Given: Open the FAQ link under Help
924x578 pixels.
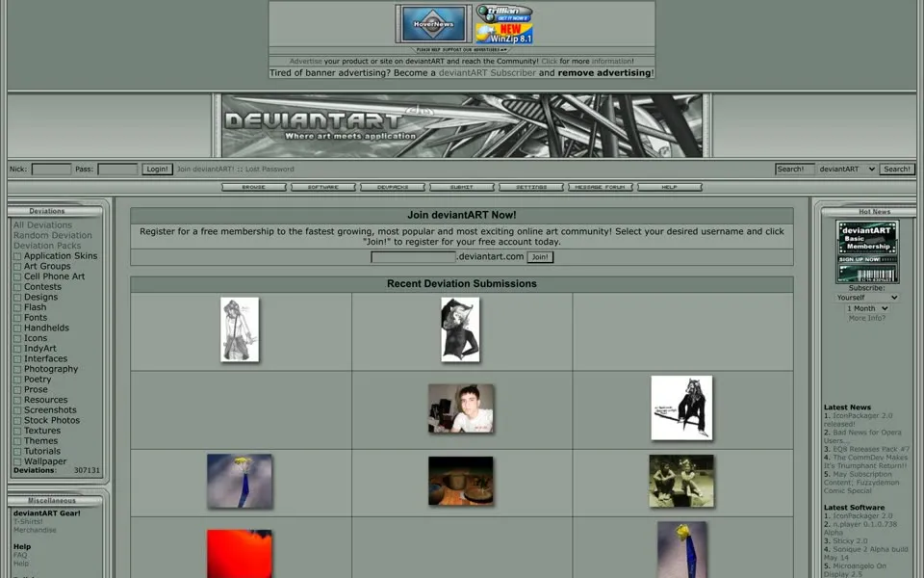Looking at the screenshot, I should tap(20, 555).
